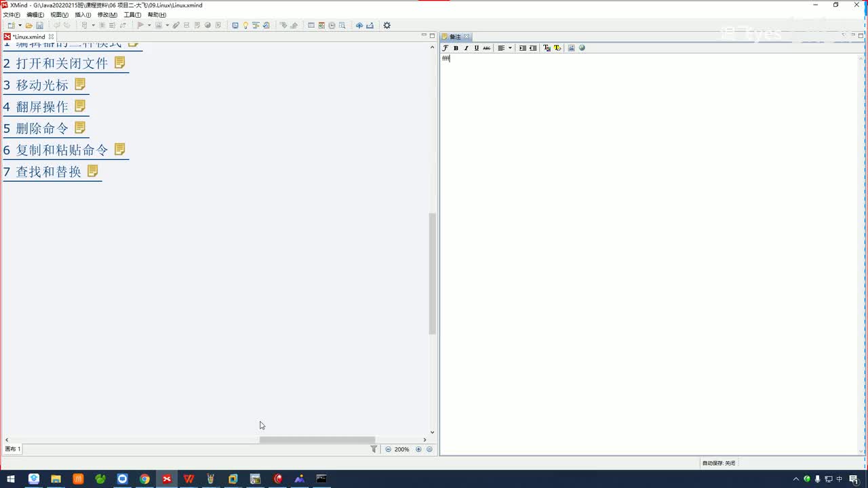Open the 文件 menu
The image size is (868, 488).
[12, 15]
